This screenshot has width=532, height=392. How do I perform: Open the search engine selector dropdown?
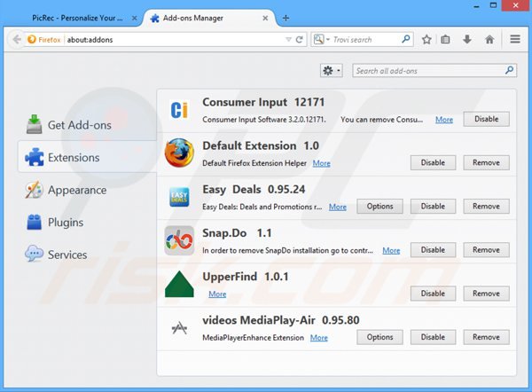tap(321, 40)
